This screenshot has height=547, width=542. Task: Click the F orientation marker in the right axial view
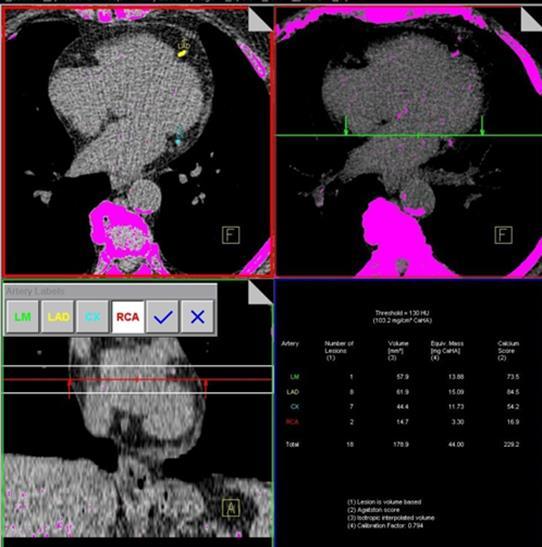(504, 235)
